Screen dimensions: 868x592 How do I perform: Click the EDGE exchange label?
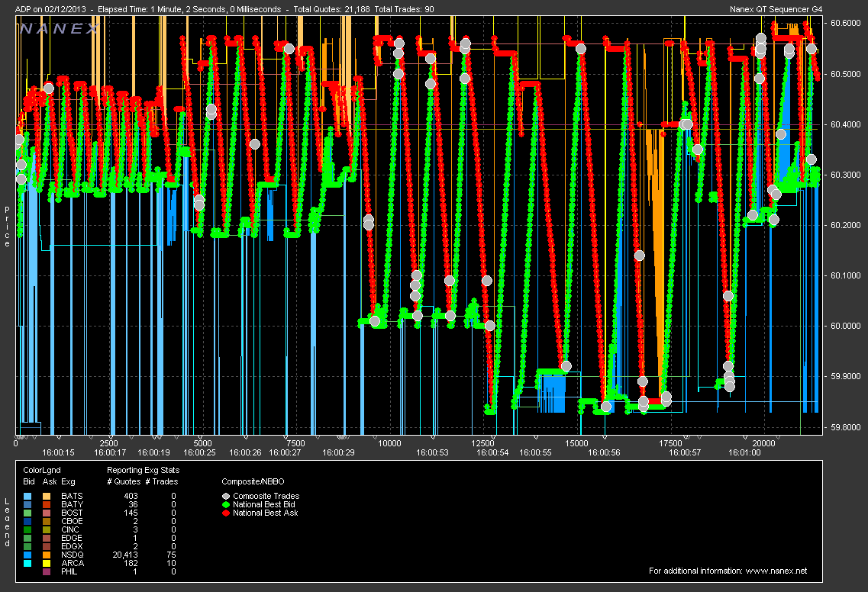(72, 538)
